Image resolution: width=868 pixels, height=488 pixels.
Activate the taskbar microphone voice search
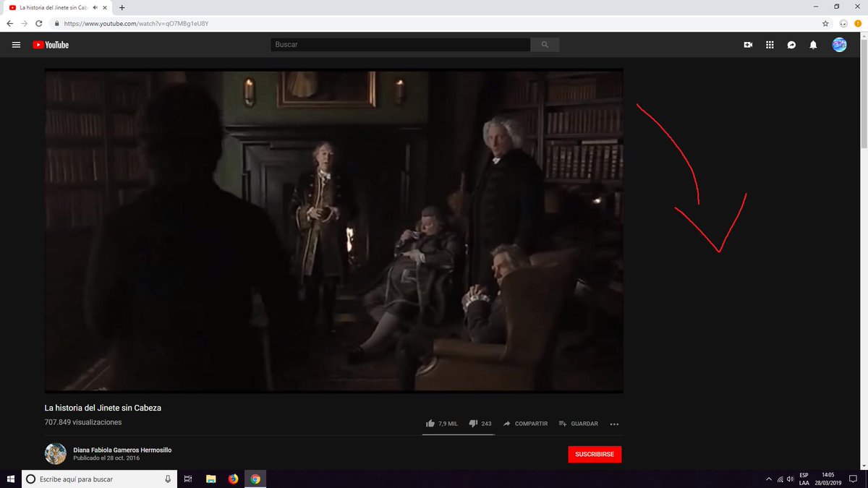point(168,479)
